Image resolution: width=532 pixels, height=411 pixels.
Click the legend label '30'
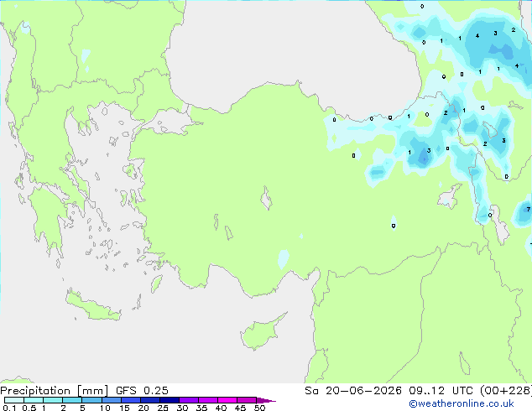click(x=182, y=408)
